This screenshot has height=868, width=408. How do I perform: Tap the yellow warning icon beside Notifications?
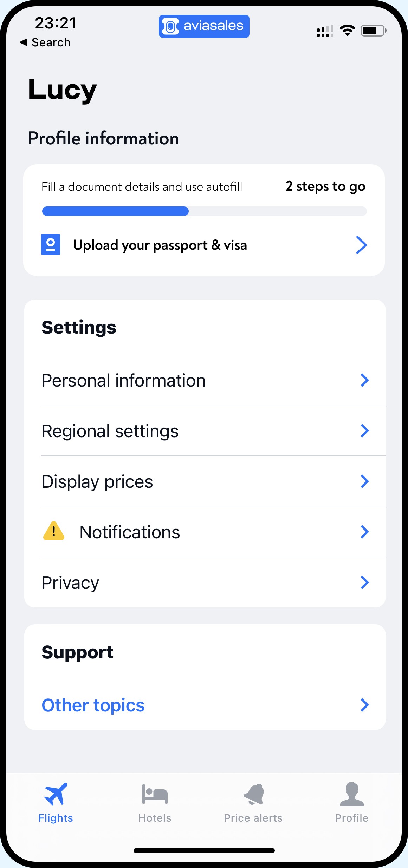[x=53, y=531]
